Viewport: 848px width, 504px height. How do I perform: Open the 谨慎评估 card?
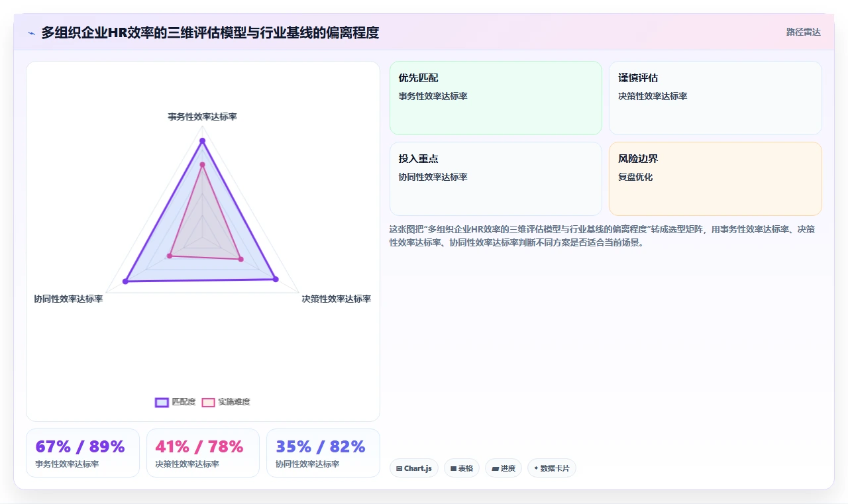[x=715, y=98]
